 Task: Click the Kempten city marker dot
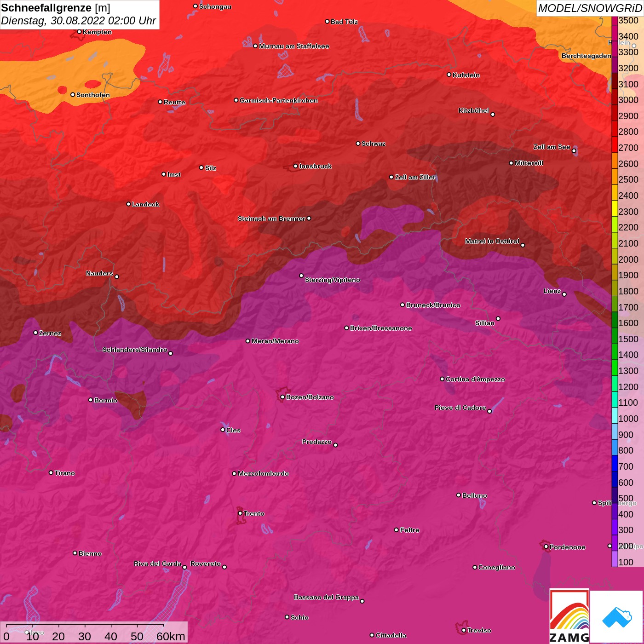tap(79, 32)
